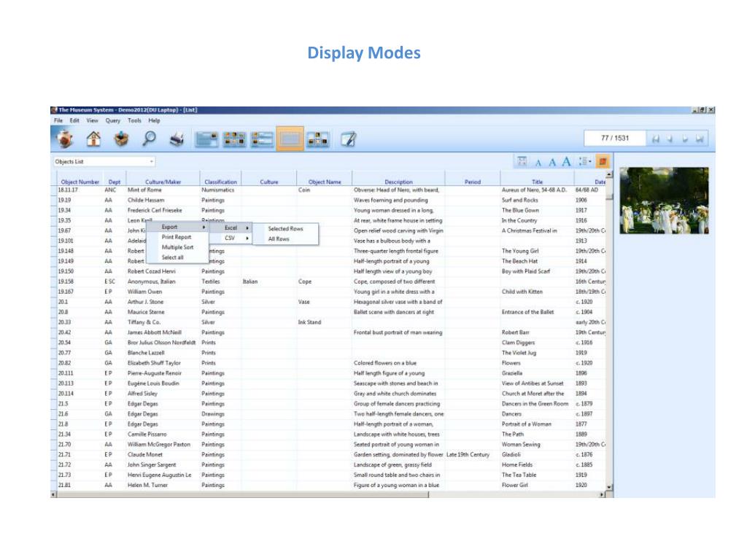Click the Museum System vase logo icon
The width and height of the screenshot is (747, 560).
tap(65, 139)
